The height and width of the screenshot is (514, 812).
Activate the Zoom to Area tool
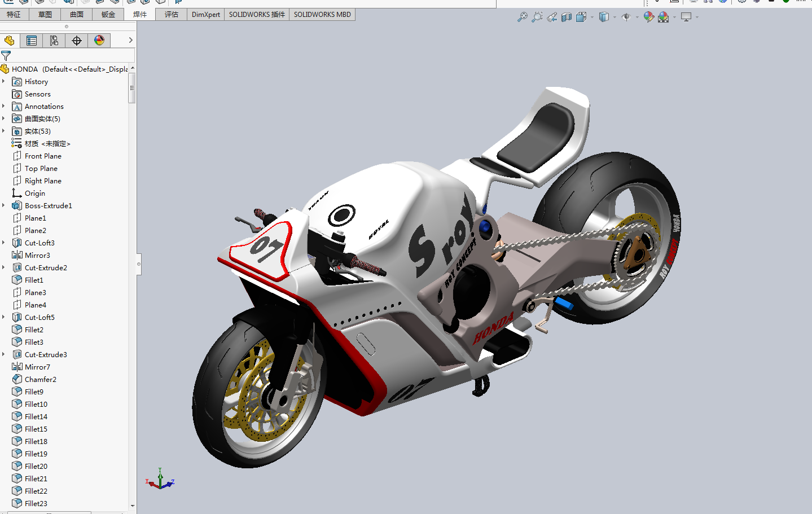click(x=537, y=17)
